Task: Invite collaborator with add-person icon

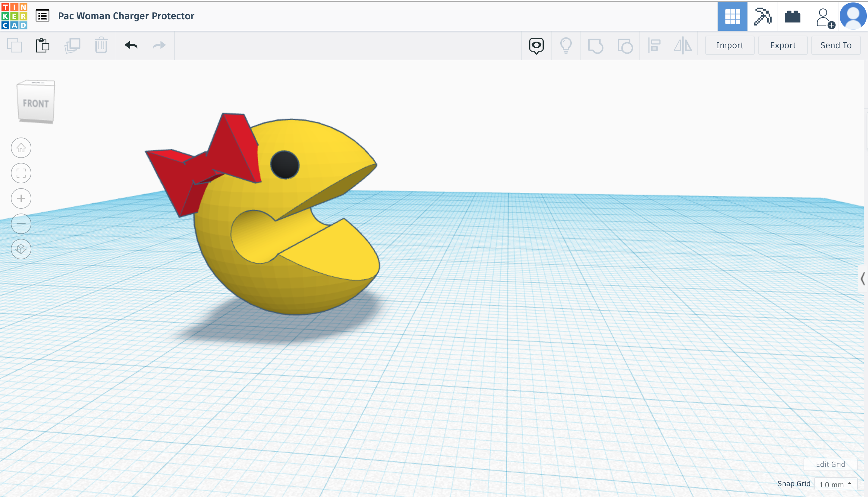Action: point(824,18)
